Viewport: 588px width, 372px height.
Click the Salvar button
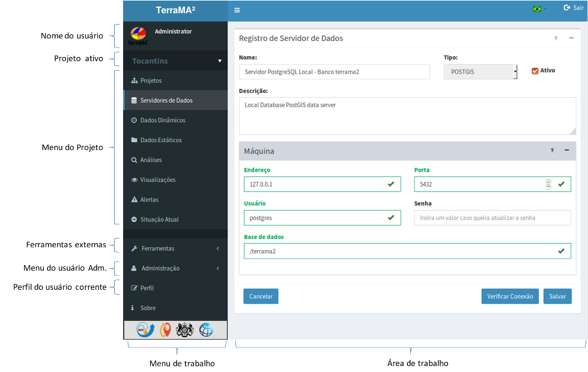(x=557, y=296)
